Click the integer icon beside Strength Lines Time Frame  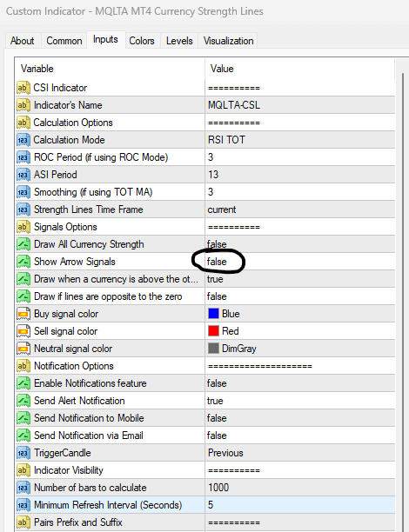[x=23, y=209]
